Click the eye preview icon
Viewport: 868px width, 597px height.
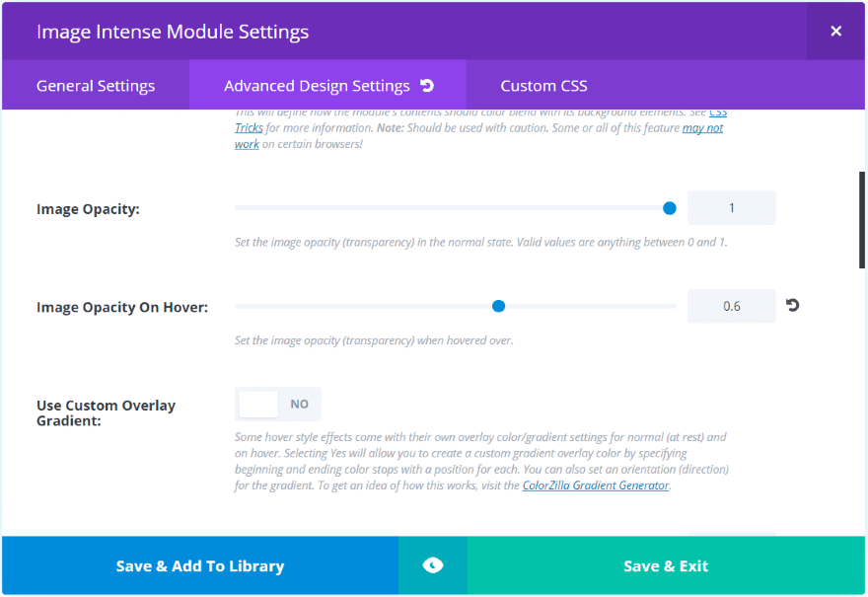432,565
